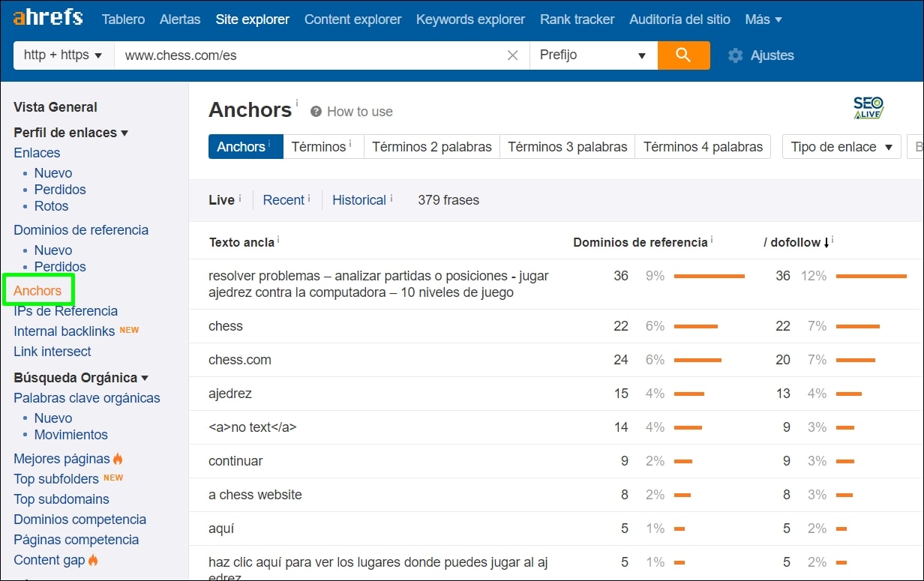Toggle sort order on the dofollow column
The image size is (924, 581).
[x=796, y=242]
